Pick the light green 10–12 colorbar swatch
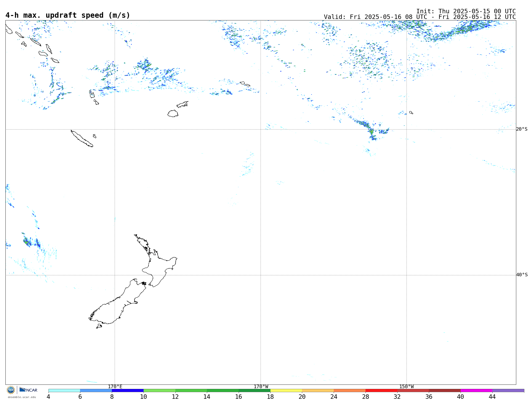Screen dimensions: 532x400 point(159,391)
